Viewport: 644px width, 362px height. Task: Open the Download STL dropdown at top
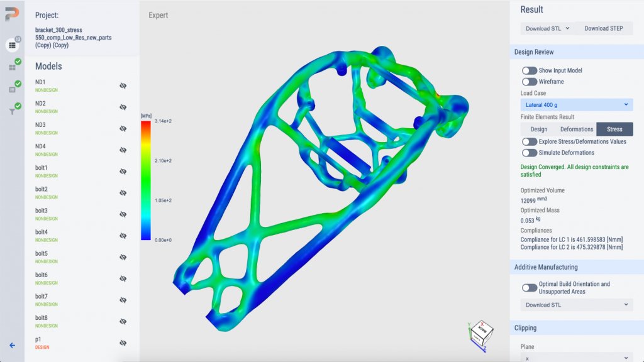click(x=548, y=28)
